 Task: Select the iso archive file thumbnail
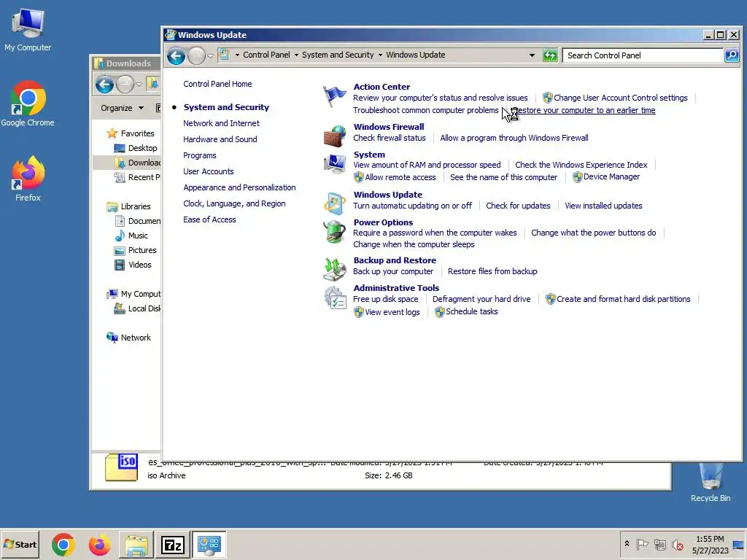(x=122, y=467)
